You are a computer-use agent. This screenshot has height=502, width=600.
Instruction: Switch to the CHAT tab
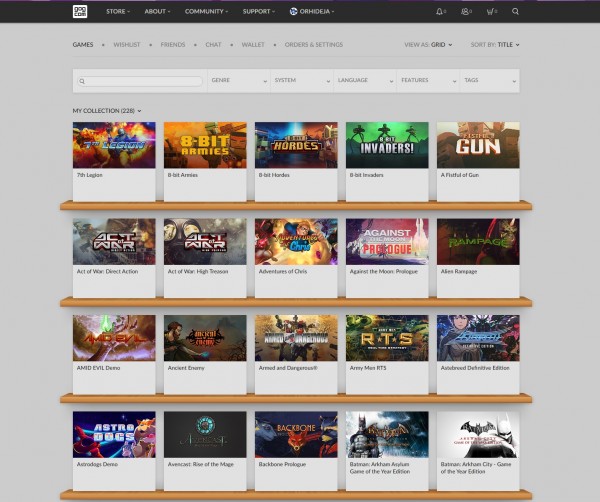point(213,45)
